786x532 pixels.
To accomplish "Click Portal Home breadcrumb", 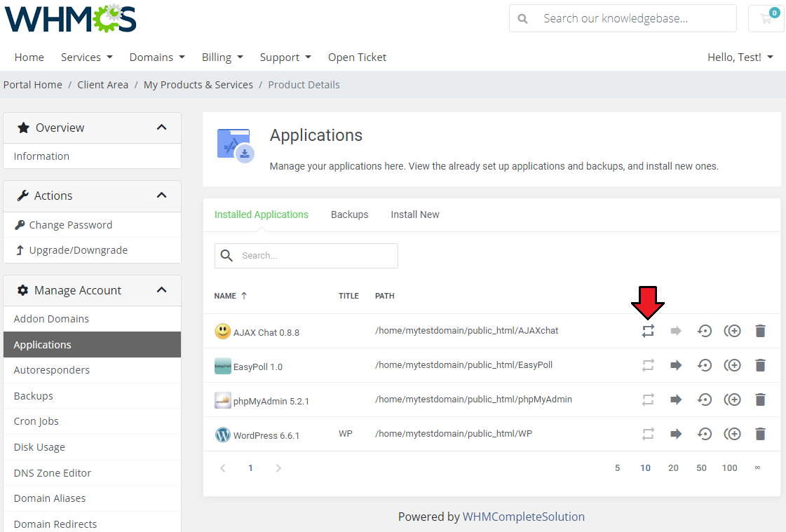I will point(32,85).
